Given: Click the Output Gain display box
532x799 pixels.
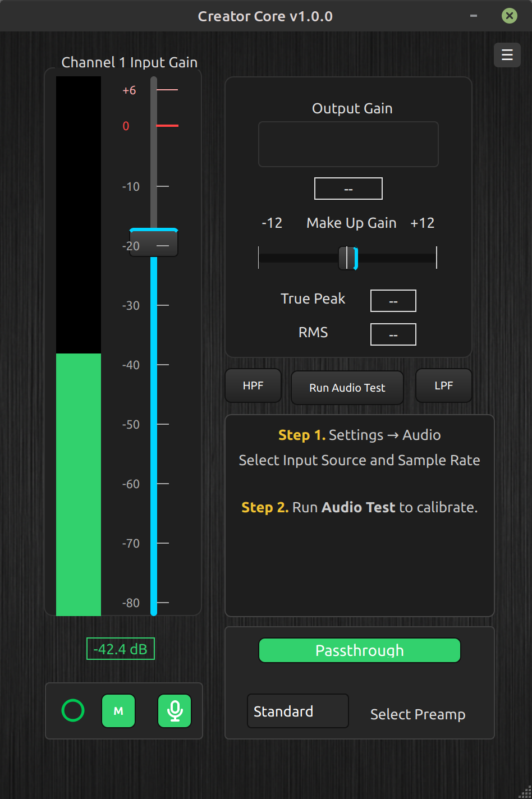Looking at the screenshot, I should (x=348, y=144).
